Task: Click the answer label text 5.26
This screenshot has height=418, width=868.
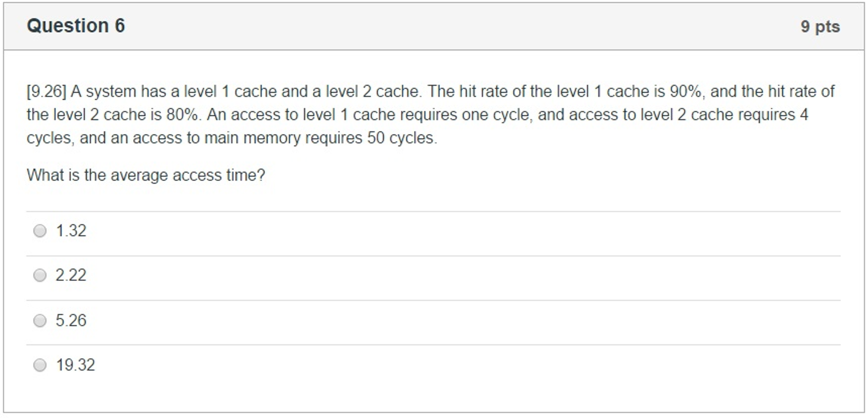Action: [x=70, y=320]
